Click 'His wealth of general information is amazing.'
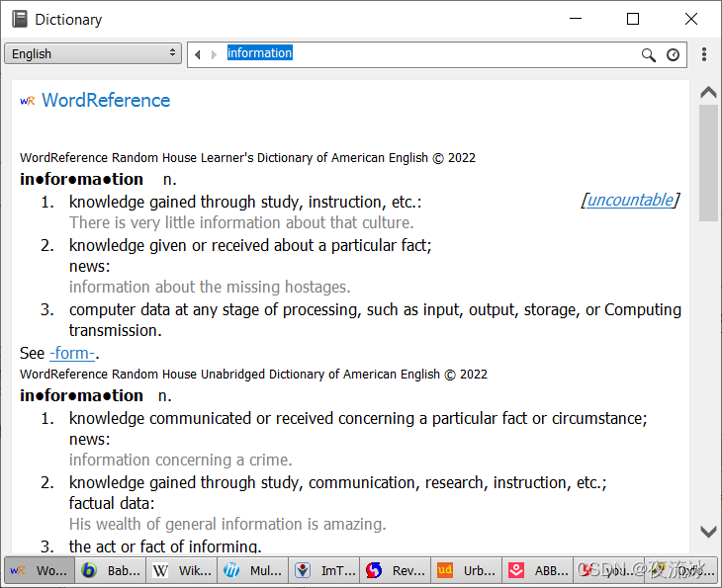 tap(227, 524)
